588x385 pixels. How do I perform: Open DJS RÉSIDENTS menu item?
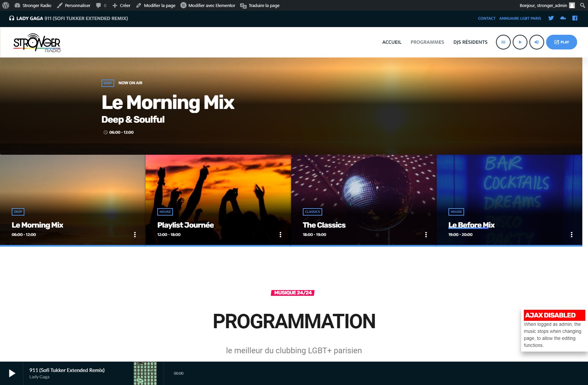click(x=470, y=42)
